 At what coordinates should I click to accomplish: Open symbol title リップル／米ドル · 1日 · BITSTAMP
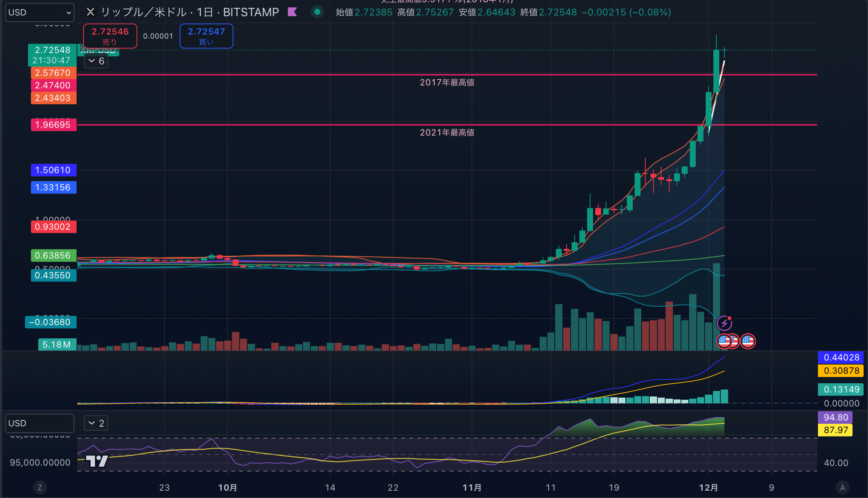pyautogui.click(x=190, y=12)
